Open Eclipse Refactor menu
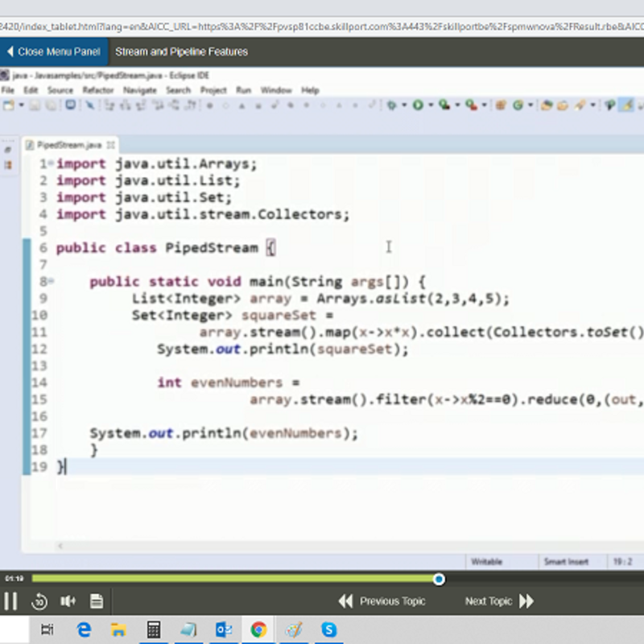Image resolution: width=644 pixels, height=644 pixels. click(97, 90)
